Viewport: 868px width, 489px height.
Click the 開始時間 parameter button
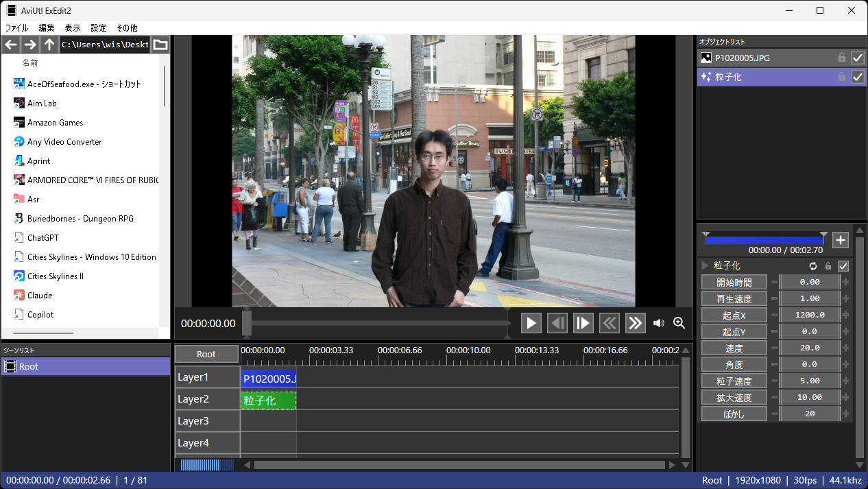(x=734, y=282)
